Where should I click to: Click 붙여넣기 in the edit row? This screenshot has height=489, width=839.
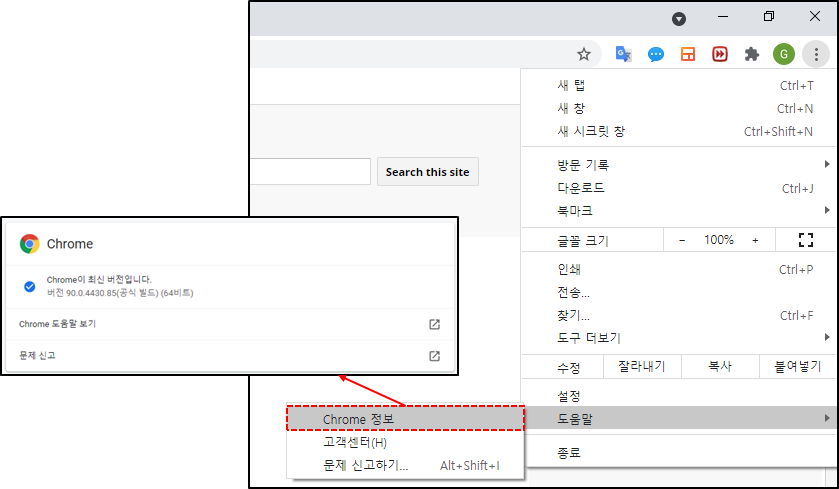click(x=797, y=366)
